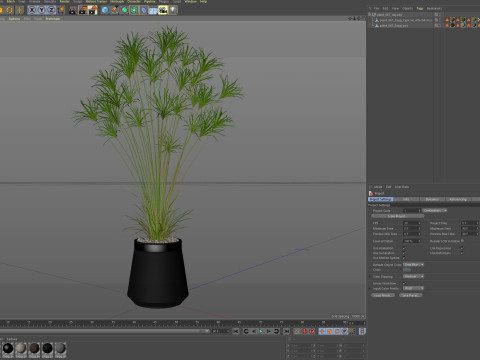Add a camera object
Image resolution: width=480 pixels, height=360 pixels.
tap(163, 10)
